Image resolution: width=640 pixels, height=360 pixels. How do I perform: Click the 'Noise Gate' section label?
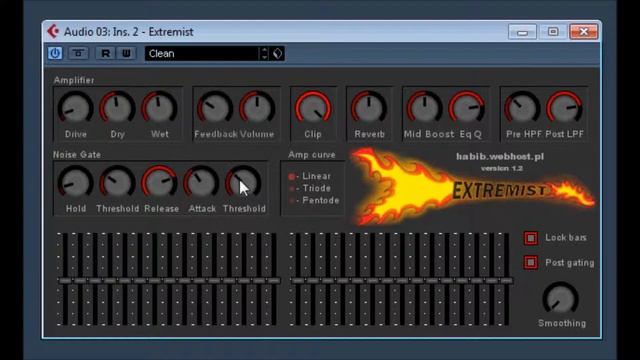click(x=77, y=155)
